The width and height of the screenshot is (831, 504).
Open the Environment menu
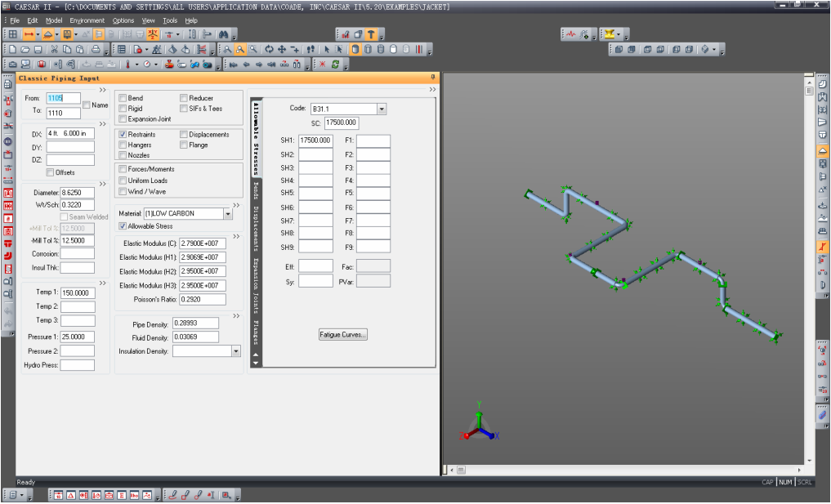87,20
